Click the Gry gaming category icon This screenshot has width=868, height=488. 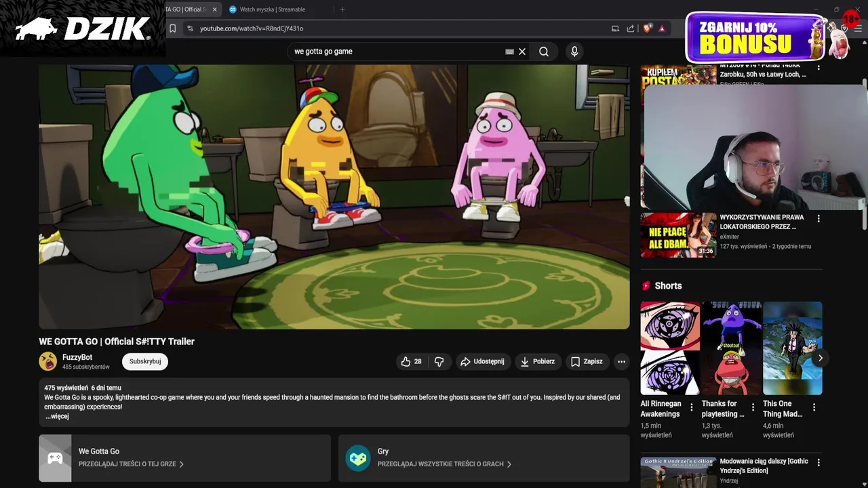[357, 458]
